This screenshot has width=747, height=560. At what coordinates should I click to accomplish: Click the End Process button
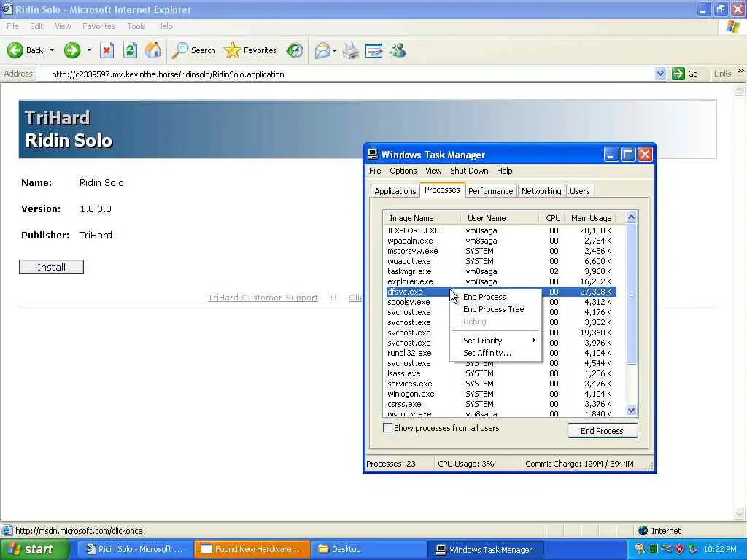(602, 430)
